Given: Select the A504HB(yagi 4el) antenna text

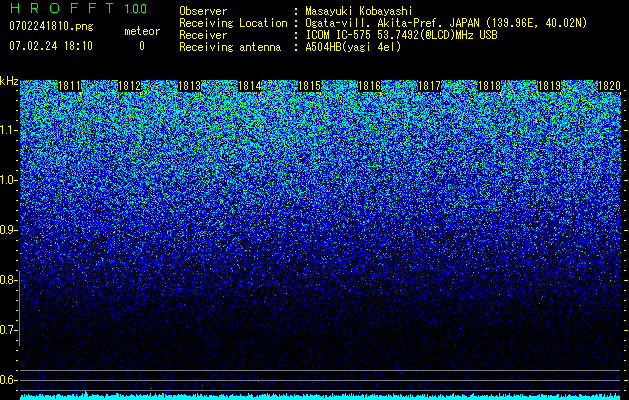Looking at the screenshot, I should [x=353, y=47].
